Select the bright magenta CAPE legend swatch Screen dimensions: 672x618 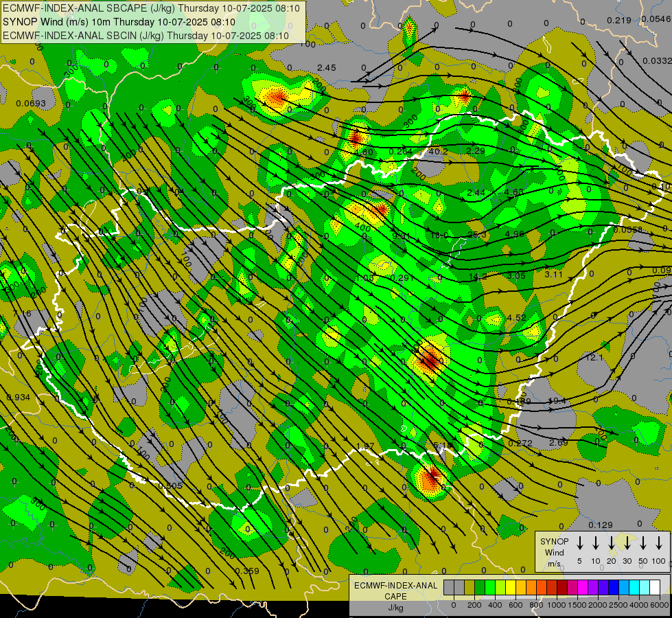pyautogui.click(x=583, y=588)
